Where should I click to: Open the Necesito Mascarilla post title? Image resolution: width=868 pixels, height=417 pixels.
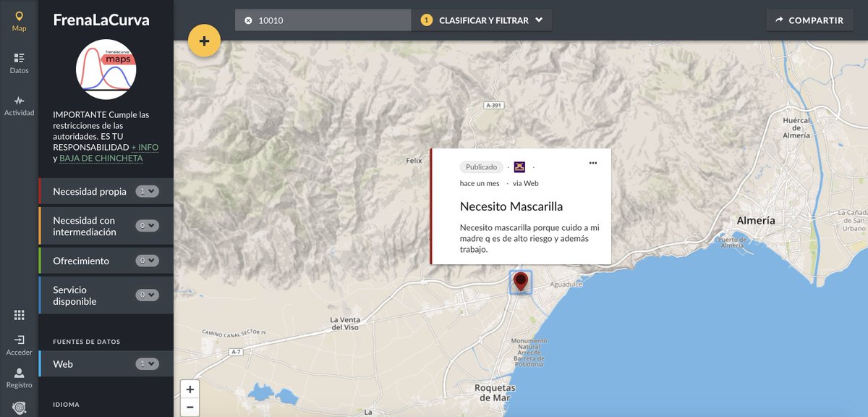pos(511,206)
